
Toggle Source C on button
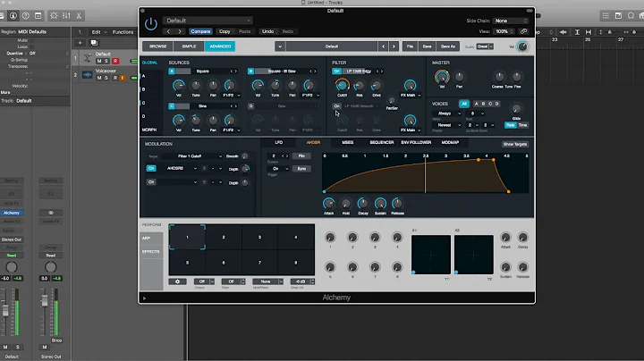point(172,105)
